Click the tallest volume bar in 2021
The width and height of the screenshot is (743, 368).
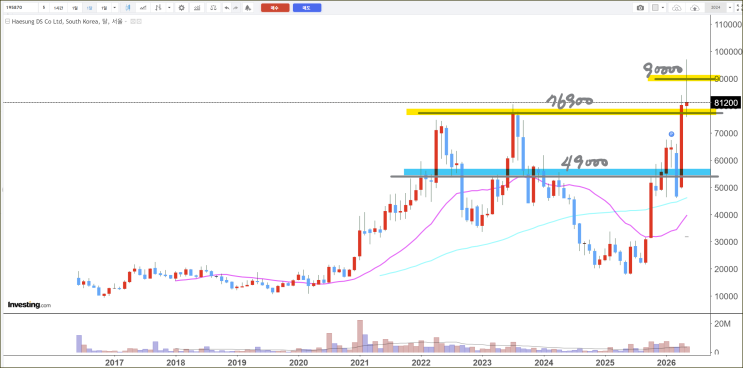click(360, 336)
